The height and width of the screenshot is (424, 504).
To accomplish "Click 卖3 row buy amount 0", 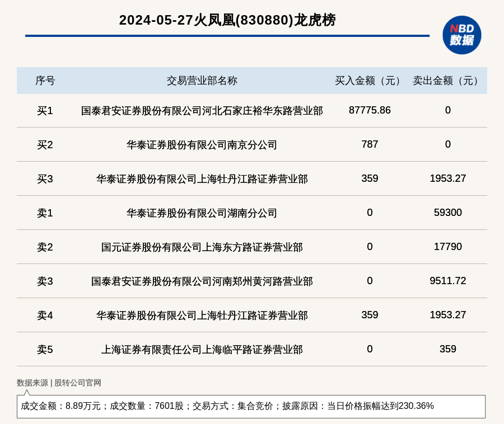I will pos(370,281).
